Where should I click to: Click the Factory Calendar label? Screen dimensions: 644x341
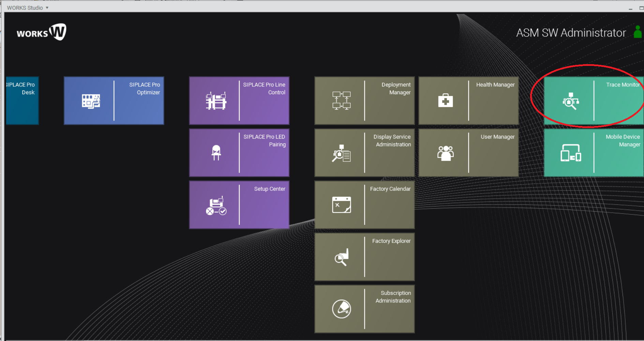pyautogui.click(x=390, y=189)
